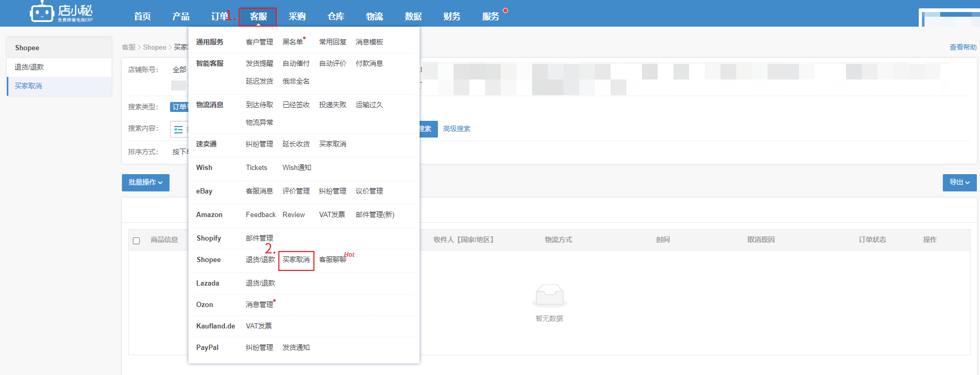The height and width of the screenshot is (375, 980).
Task: Choose 自动评价 under 智能客服
Action: 333,63
